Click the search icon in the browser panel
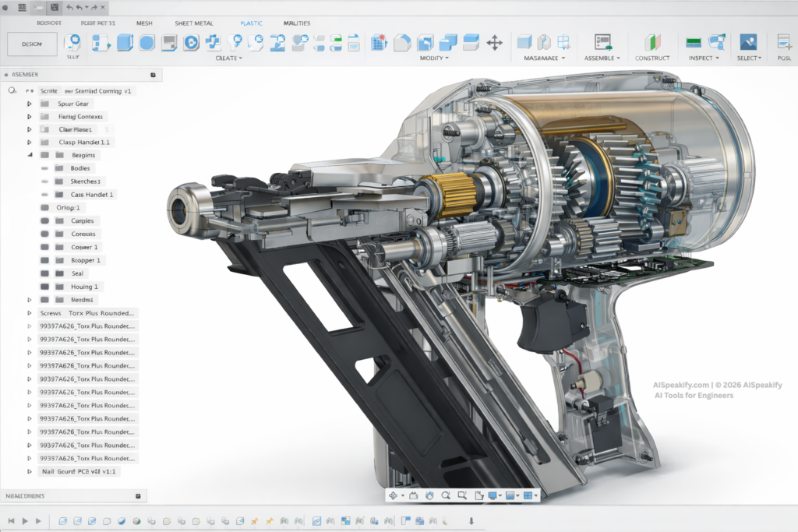 (x=12, y=90)
